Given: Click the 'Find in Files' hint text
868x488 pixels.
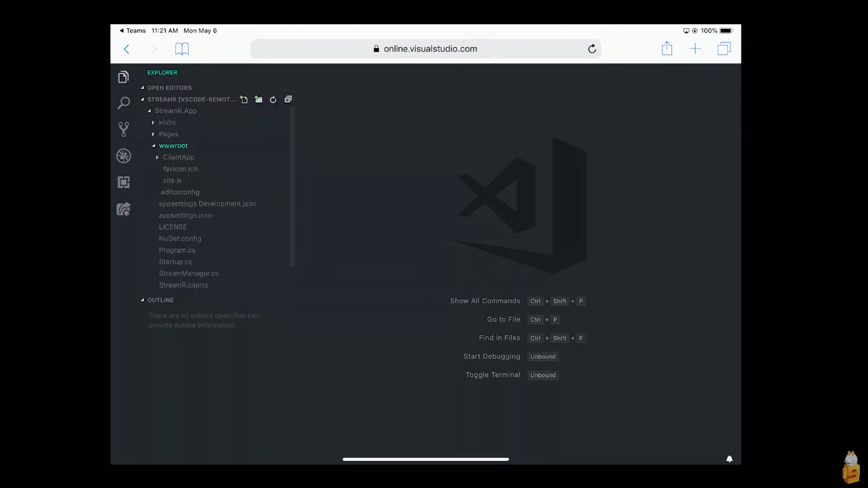Looking at the screenshot, I should [x=499, y=338].
